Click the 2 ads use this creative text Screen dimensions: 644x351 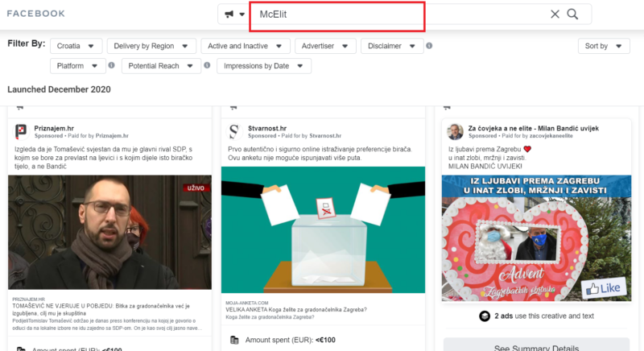click(544, 316)
